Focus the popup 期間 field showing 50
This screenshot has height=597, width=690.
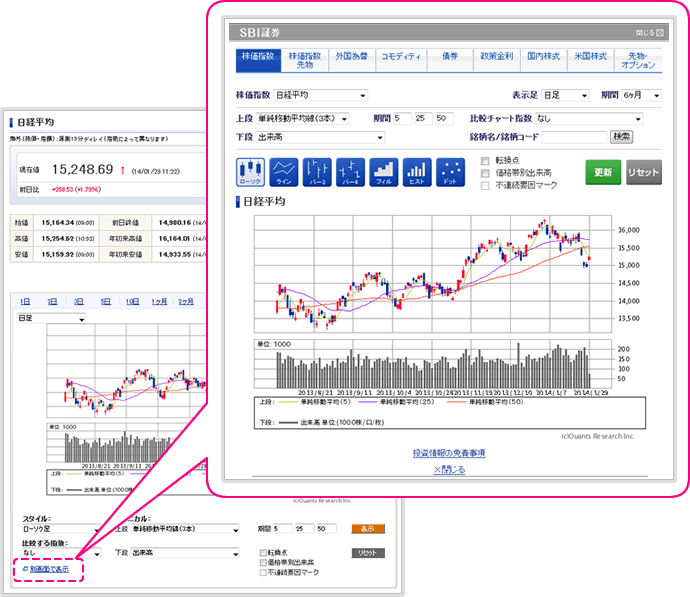pos(444,118)
